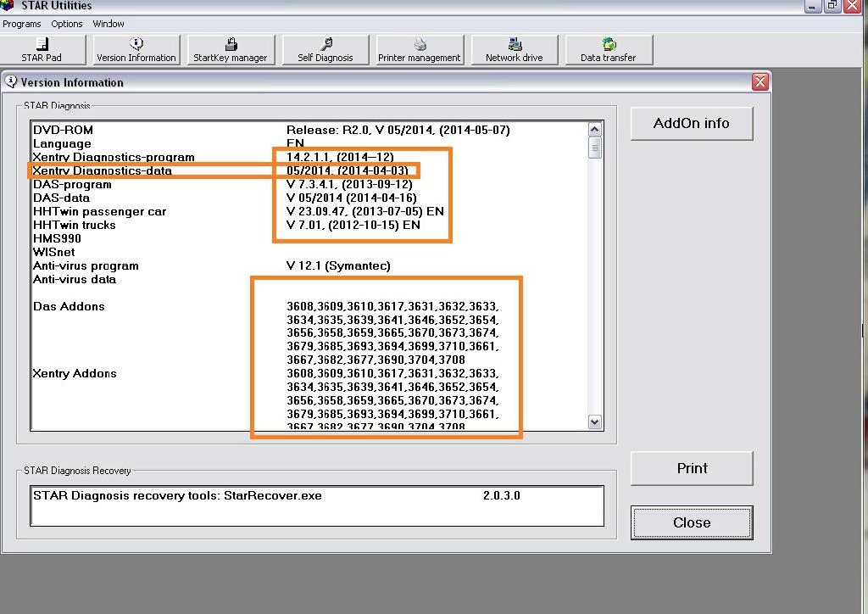Select the Language row label
The width and height of the screenshot is (868, 614).
click(62, 144)
